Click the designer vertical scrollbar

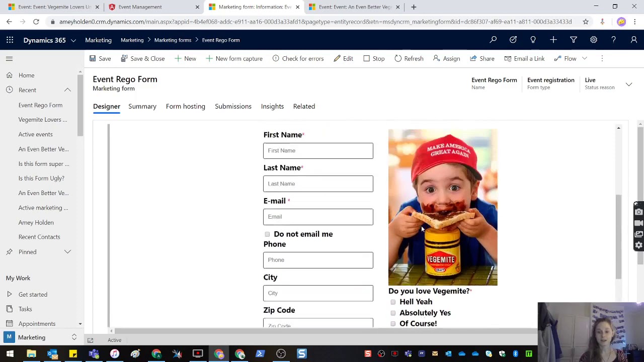click(x=618, y=236)
